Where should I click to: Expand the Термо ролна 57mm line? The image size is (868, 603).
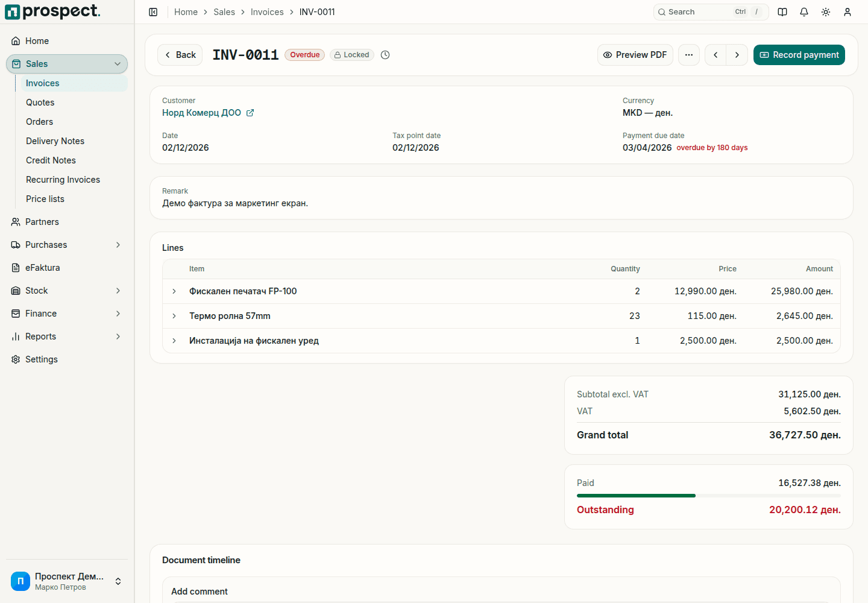click(174, 316)
